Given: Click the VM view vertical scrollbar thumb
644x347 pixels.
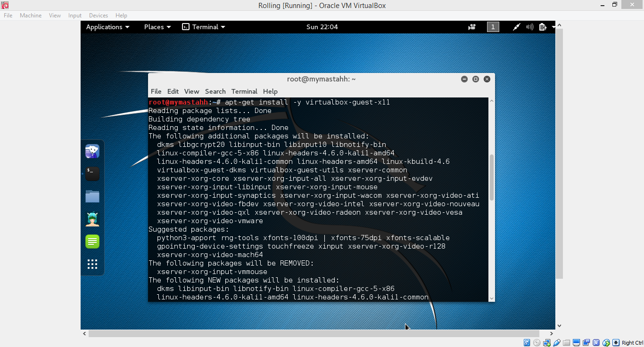Looking at the screenshot, I should (559, 153).
